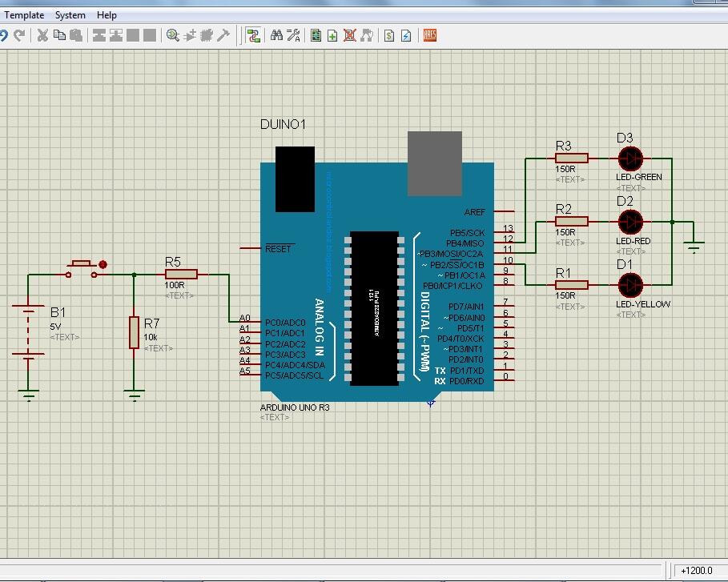This screenshot has width=728, height=582.
Task: Run Electrical Rules Check lightning icon
Action: point(406,35)
